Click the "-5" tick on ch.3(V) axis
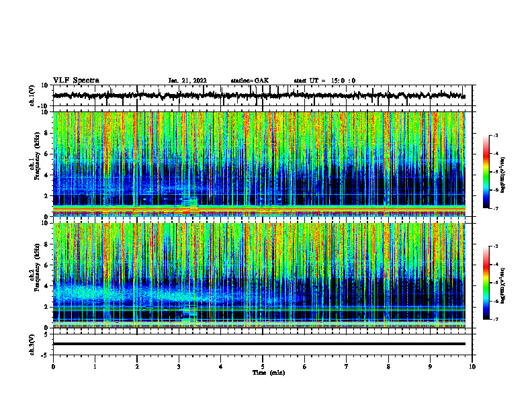532x411 pixels. coord(44,355)
